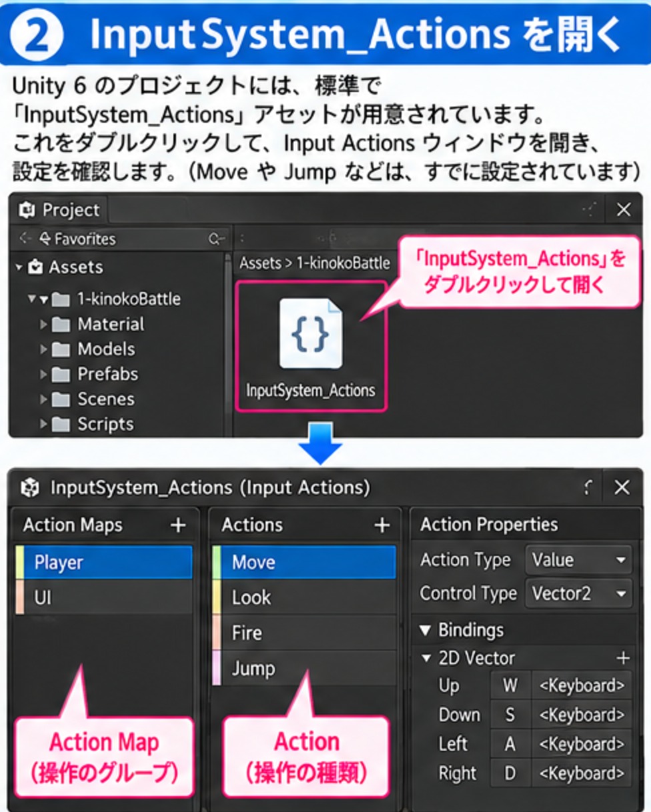
Task: Collapse the Assets tree root
Action: tap(19, 268)
